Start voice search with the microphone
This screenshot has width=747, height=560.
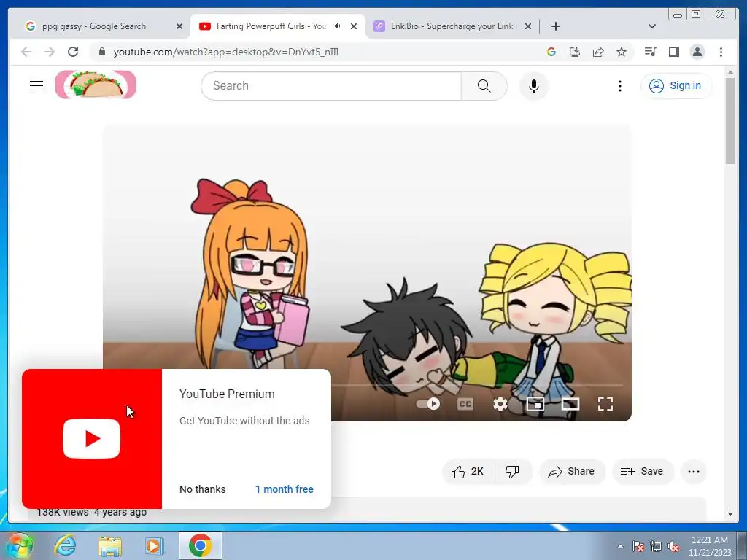pyautogui.click(x=533, y=86)
